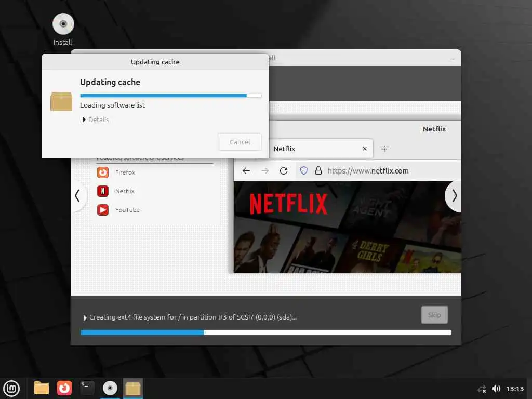Click the Firefox label in the slideshow list
The height and width of the screenshot is (399, 532).
pyautogui.click(x=125, y=172)
